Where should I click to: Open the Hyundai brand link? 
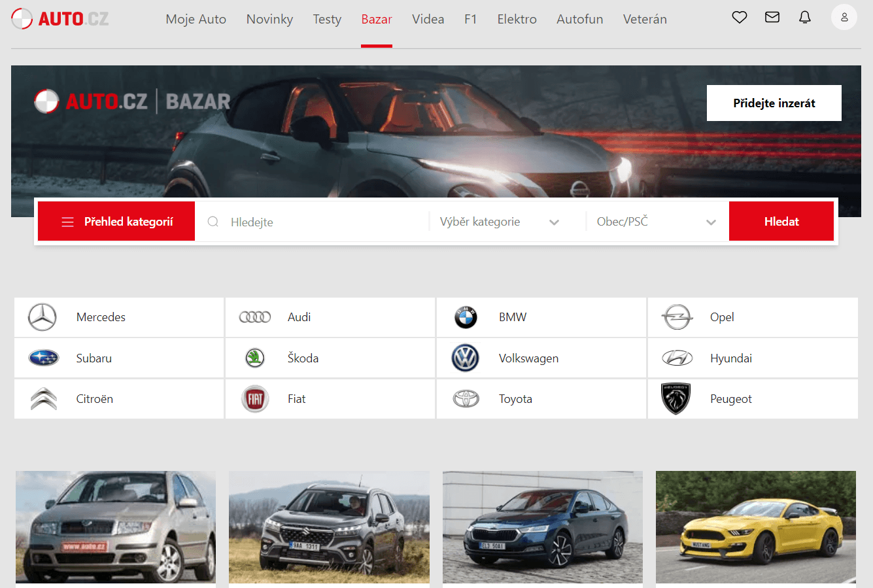753,358
